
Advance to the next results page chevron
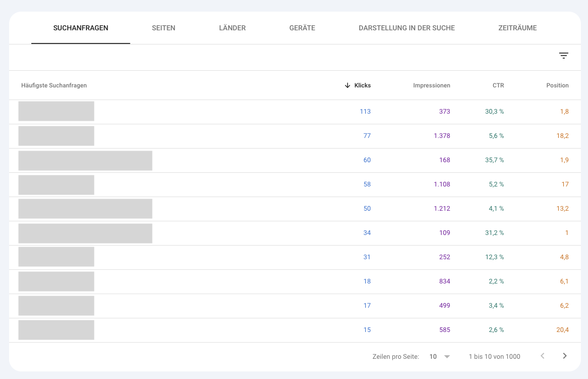pyautogui.click(x=565, y=356)
